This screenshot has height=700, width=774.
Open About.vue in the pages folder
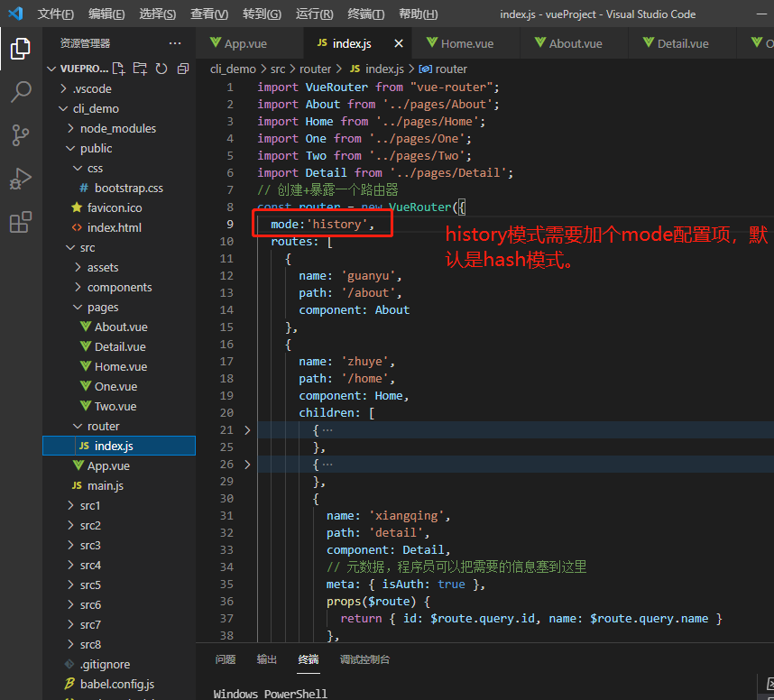(119, 327)
